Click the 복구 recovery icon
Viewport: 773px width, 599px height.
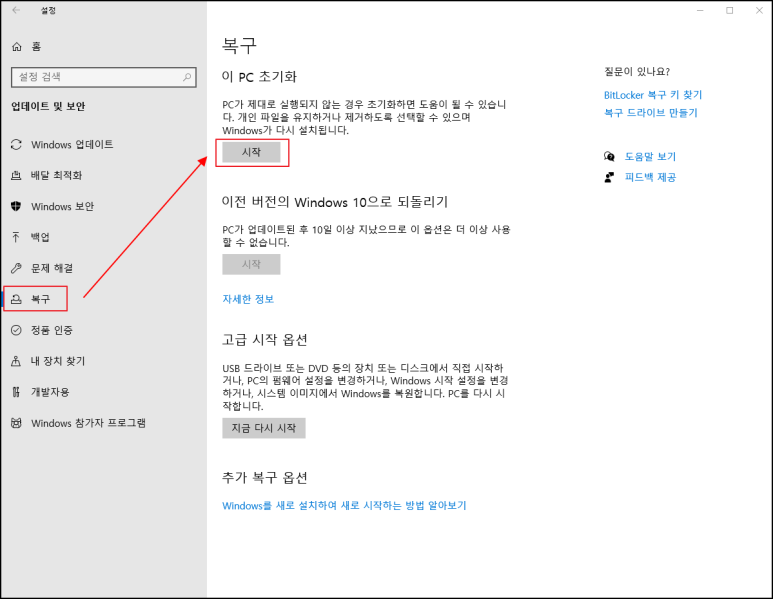(16, 299)
